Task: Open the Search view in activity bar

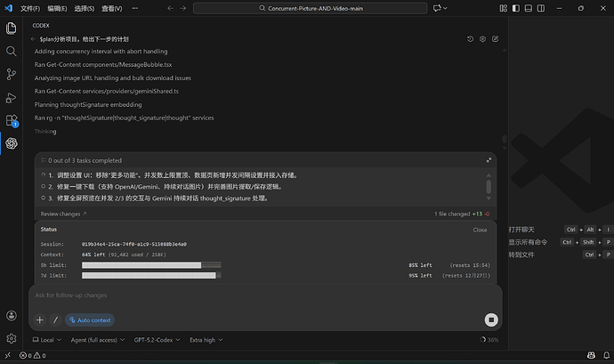Action: 12,52
